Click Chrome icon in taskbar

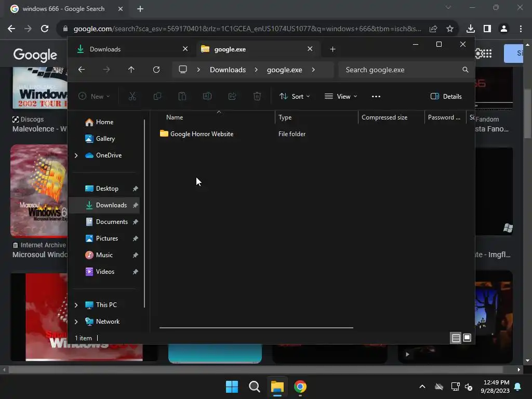(300, 387)
